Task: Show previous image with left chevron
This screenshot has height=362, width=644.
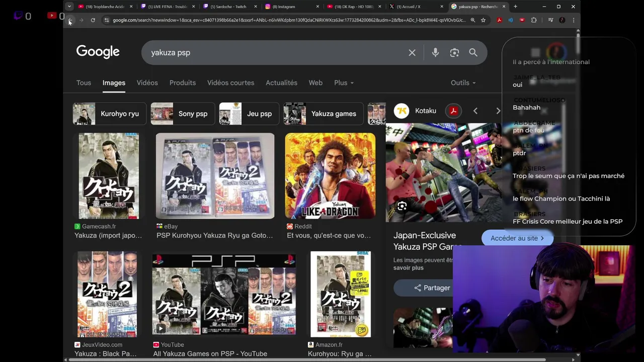Action: (475, 111)
